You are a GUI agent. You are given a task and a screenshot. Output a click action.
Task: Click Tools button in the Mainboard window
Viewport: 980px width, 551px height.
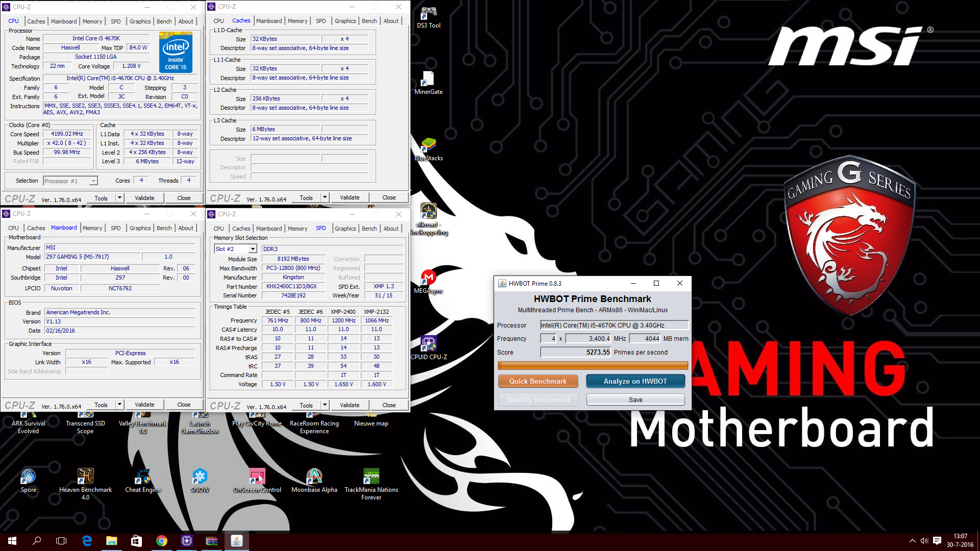pos(101,405)
